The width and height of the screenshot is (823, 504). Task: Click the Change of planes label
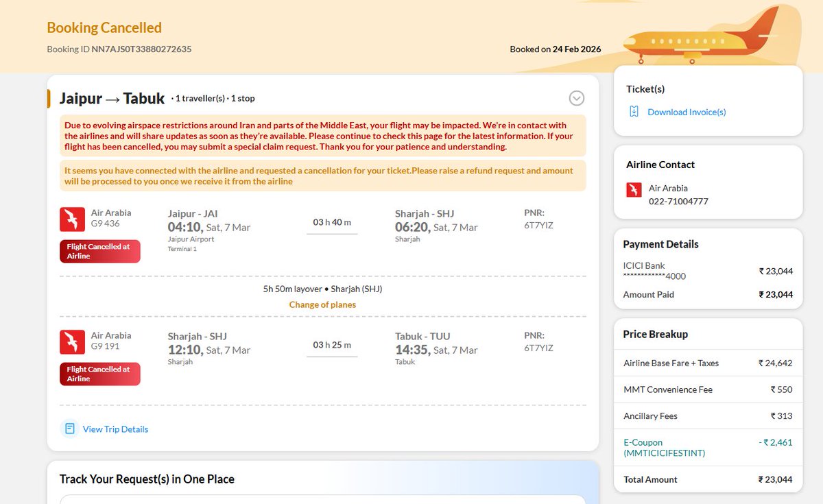point(322,304)
